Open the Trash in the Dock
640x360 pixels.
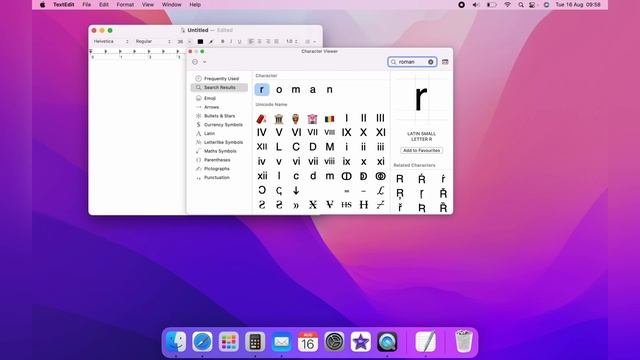(464, 342)
